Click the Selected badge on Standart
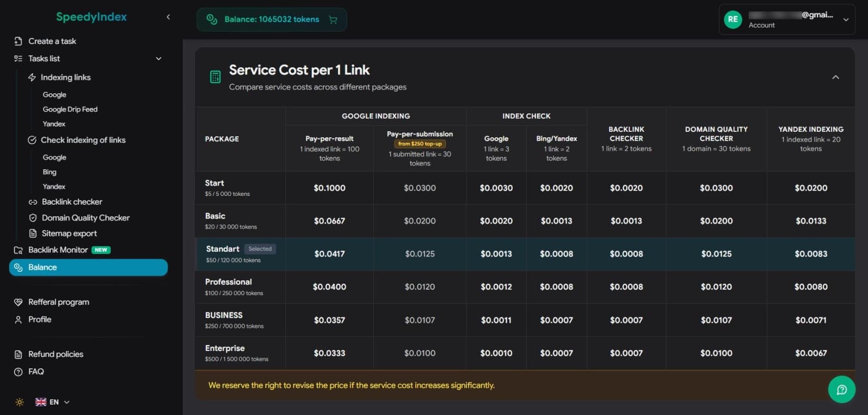 point(260,249)
